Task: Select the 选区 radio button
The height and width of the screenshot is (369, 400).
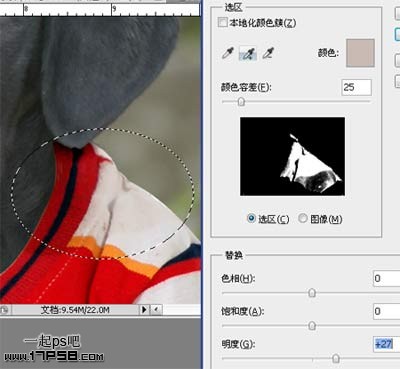Action: point(251,219)
